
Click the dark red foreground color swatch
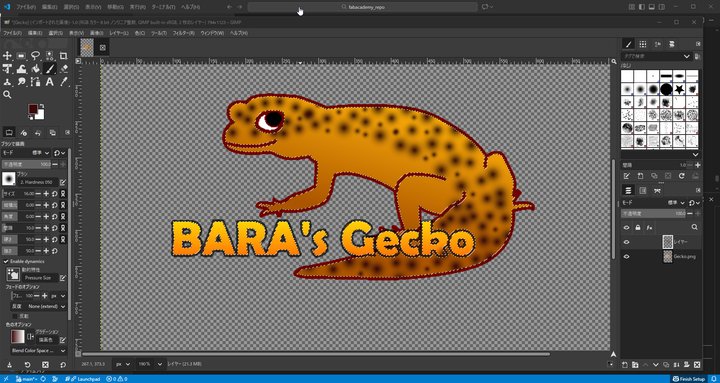(33, 109)
